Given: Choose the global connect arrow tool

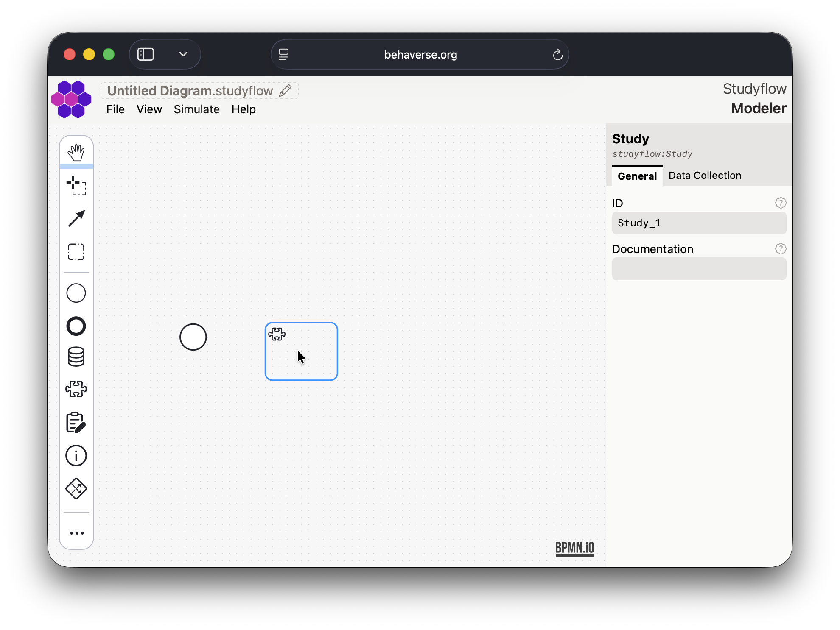Looking at the screenshot, I should pos(76,219).
